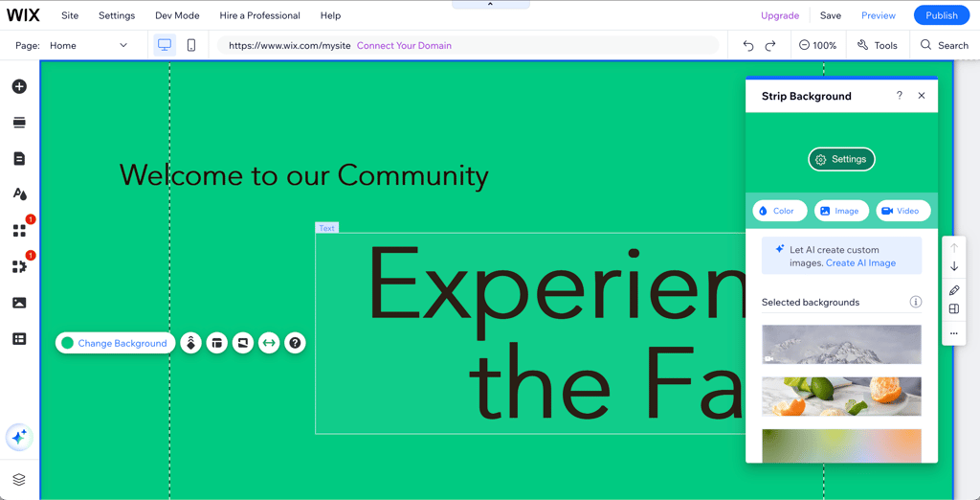Click the Upgrade link

[780, 15]
